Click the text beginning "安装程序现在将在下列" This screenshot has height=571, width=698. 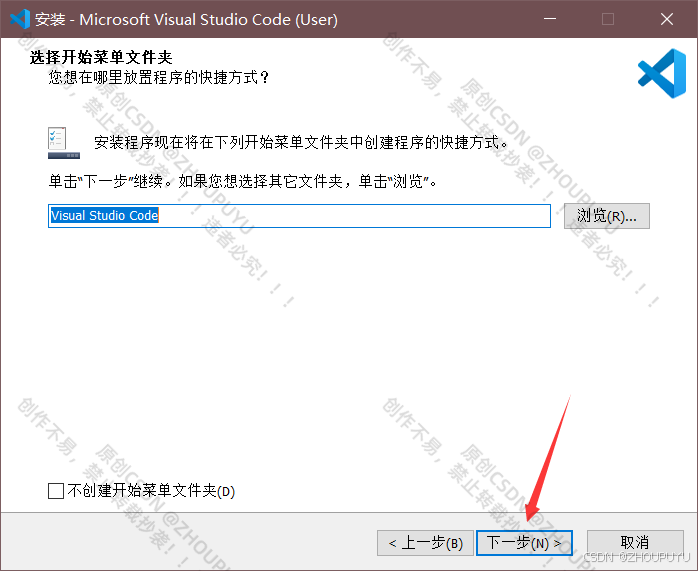(x=301, y=142)
